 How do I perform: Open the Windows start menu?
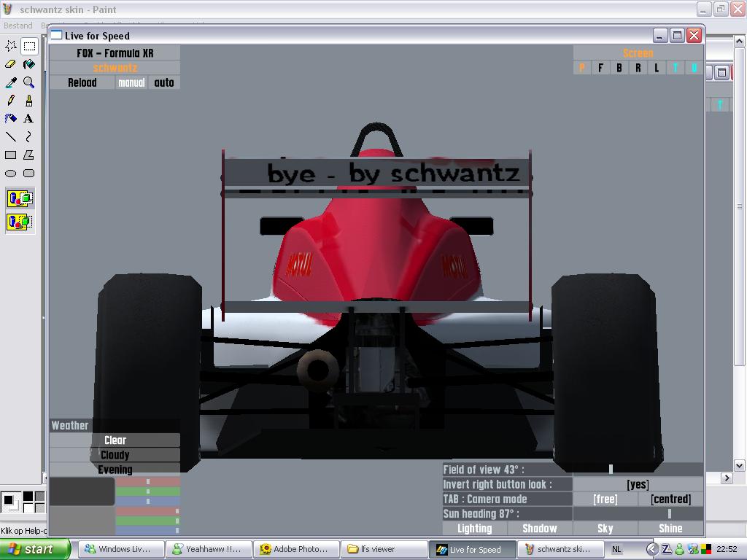(35, 549)
